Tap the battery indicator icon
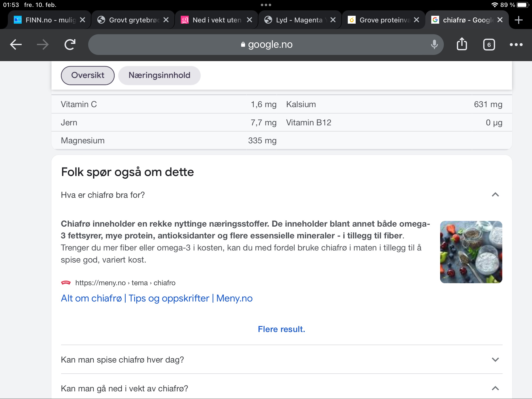This screenshot has width=532, height=399. [523, 5]
